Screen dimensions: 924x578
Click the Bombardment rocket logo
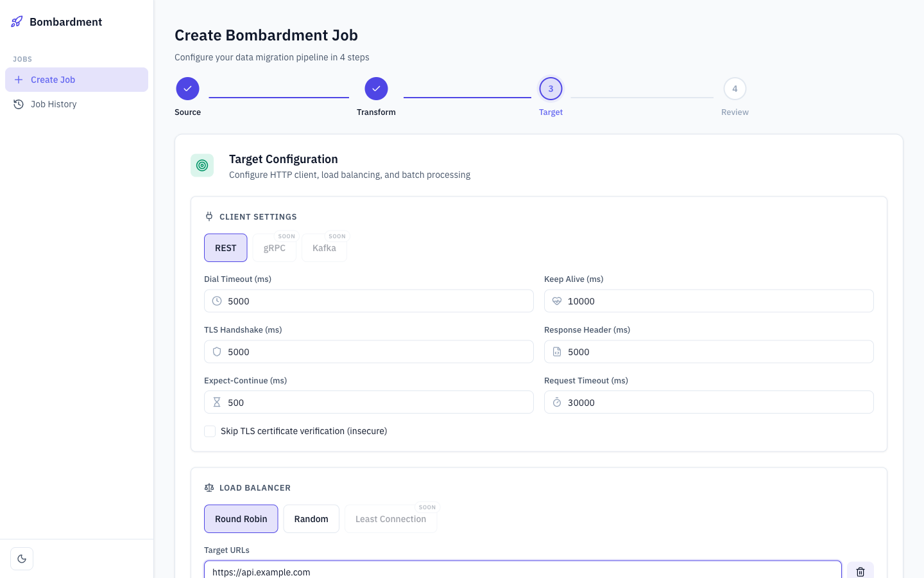point(16,21)
